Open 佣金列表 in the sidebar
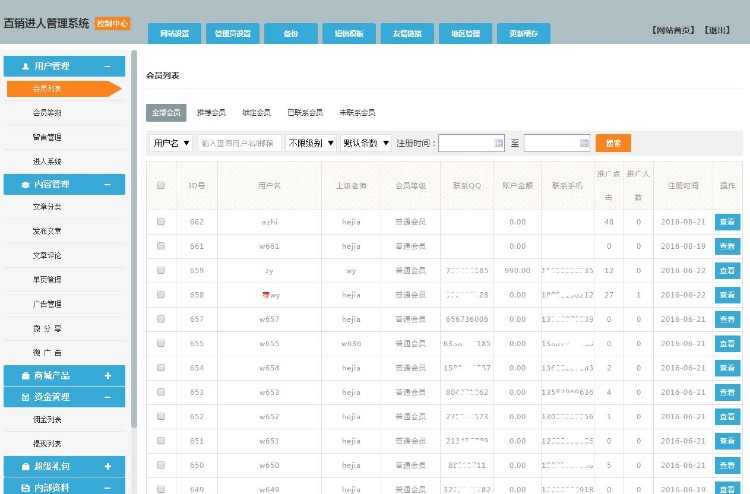Viewport: 750px width, 494px height. tap(47, 420)
